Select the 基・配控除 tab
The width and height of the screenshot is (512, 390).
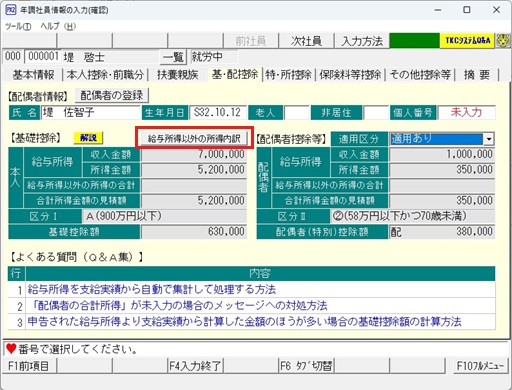[235, 74]
